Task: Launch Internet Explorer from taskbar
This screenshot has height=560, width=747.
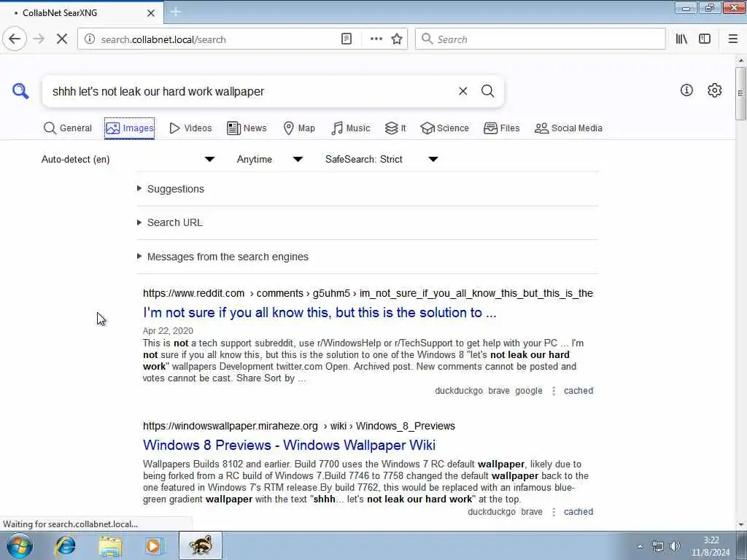Action: [x=66, y=545]
